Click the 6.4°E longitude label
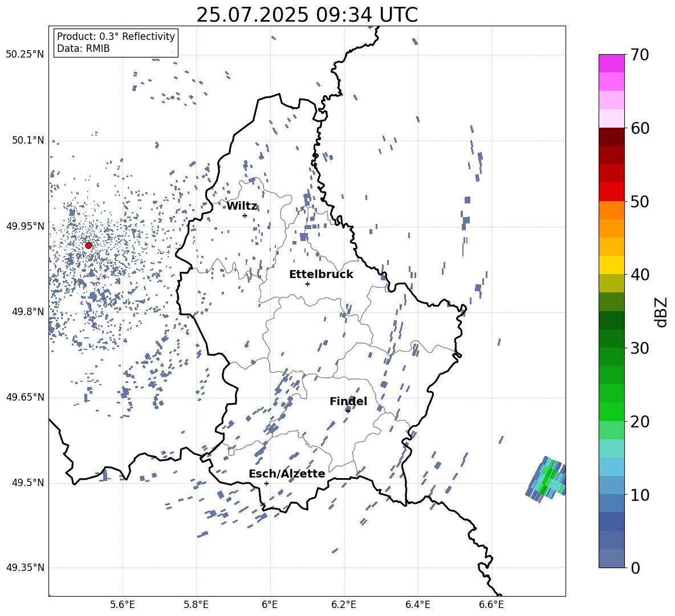The image size is (675, 616). coord(418,605)
